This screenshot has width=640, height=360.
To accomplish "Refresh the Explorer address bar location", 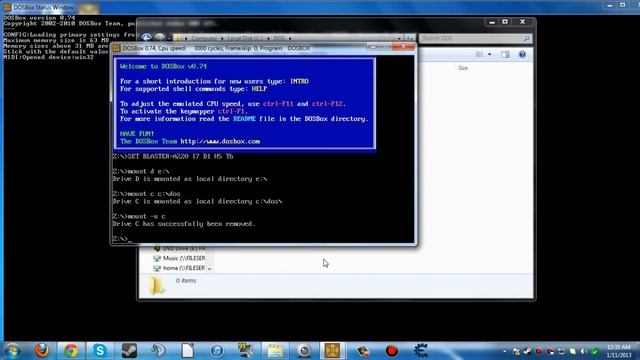I will click(409, 38).
